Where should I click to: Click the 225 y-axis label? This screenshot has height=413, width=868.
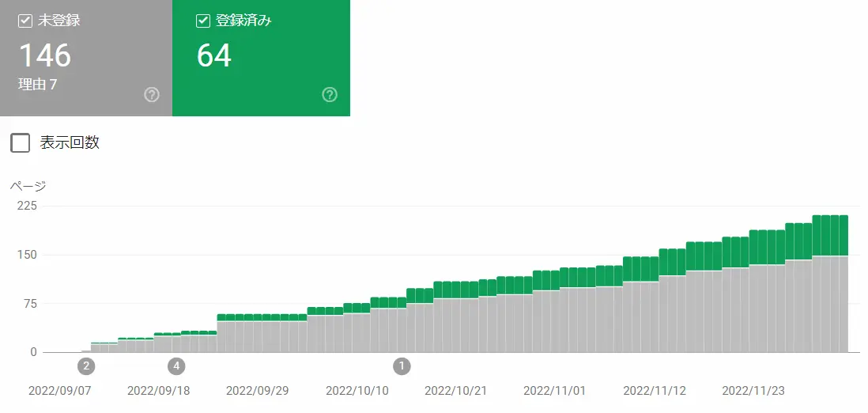[28, 206]
